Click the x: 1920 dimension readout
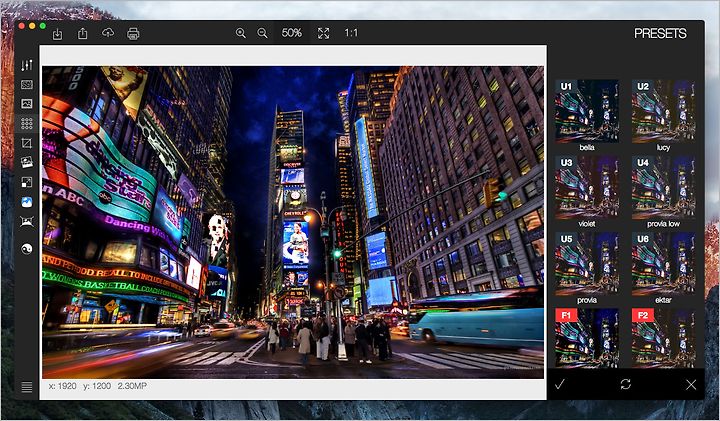 [62, 386]
